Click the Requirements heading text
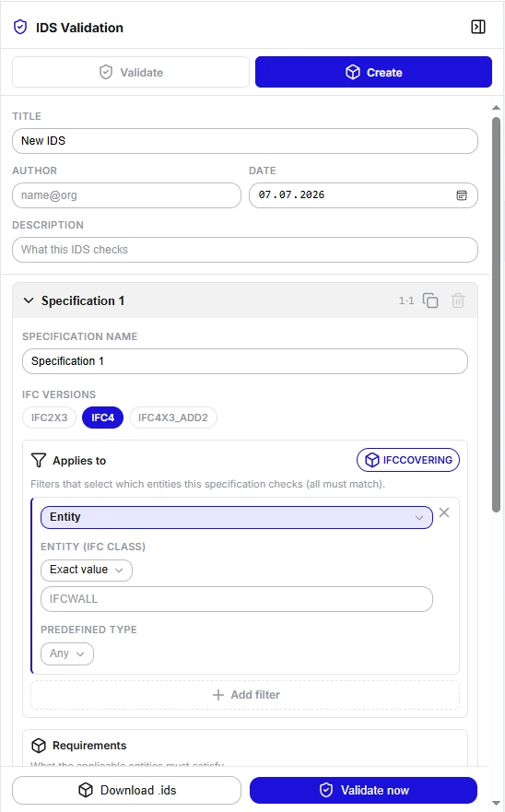 [x=89, y=746]
